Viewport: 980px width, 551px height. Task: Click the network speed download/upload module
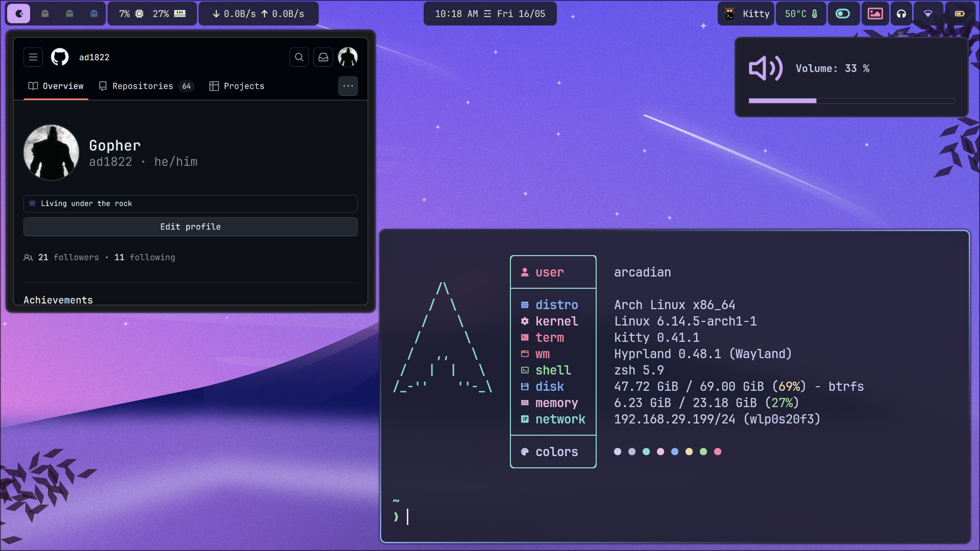pos(258,14)
